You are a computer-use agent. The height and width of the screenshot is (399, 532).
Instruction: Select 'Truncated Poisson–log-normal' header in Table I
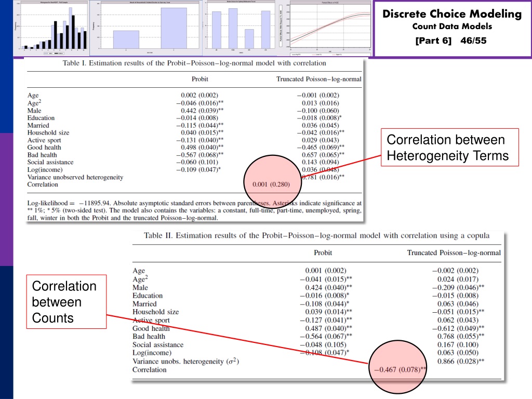click(319, 79)
